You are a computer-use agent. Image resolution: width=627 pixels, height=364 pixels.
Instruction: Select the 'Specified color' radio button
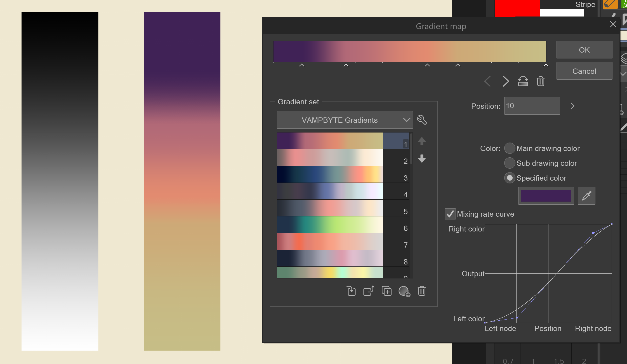pyautogui.click(x=510, y=178)
